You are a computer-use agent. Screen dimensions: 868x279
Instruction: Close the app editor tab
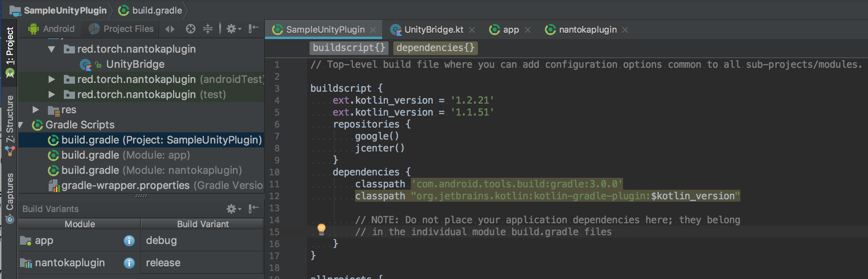pos(528,30)
